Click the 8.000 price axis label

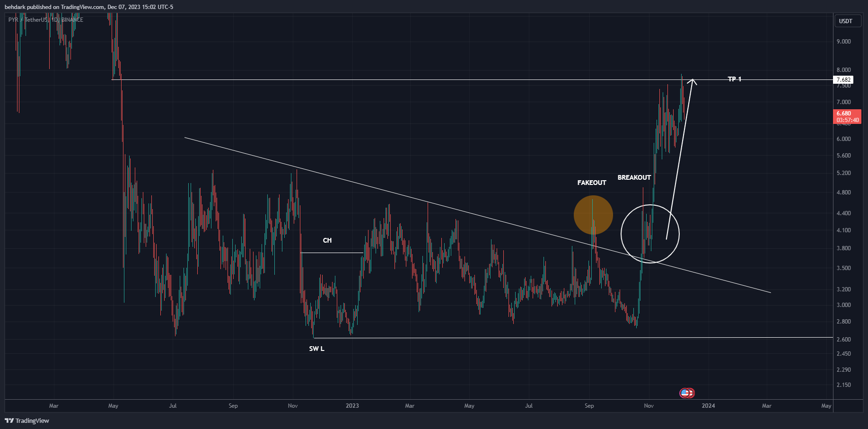pyautogui.click(x=844, y=70)
